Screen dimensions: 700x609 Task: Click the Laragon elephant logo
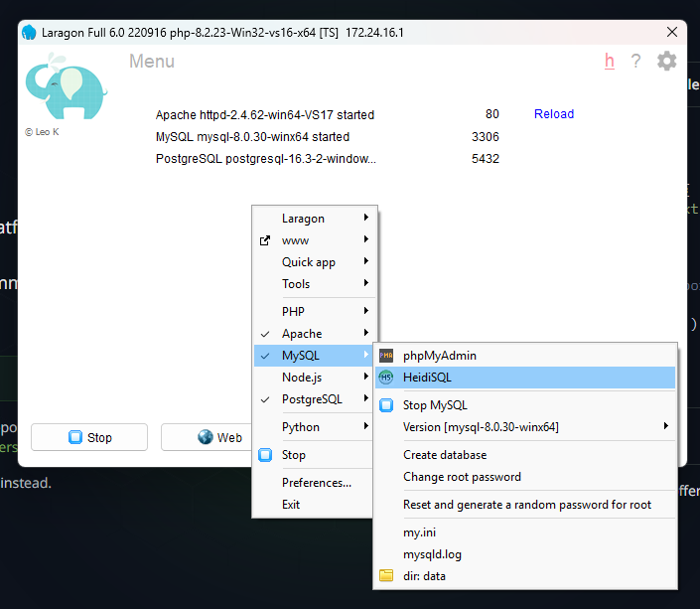click(67, 85)
